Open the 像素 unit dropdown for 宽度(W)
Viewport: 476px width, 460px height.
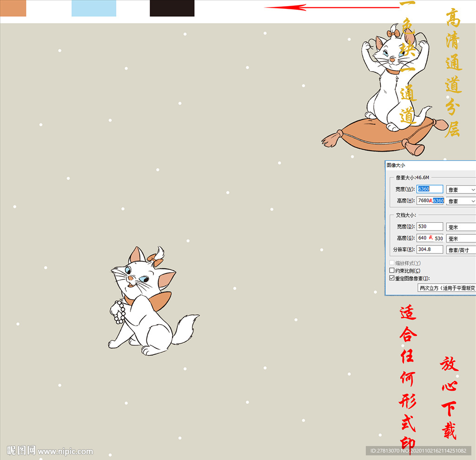click(x=461, y=190)
